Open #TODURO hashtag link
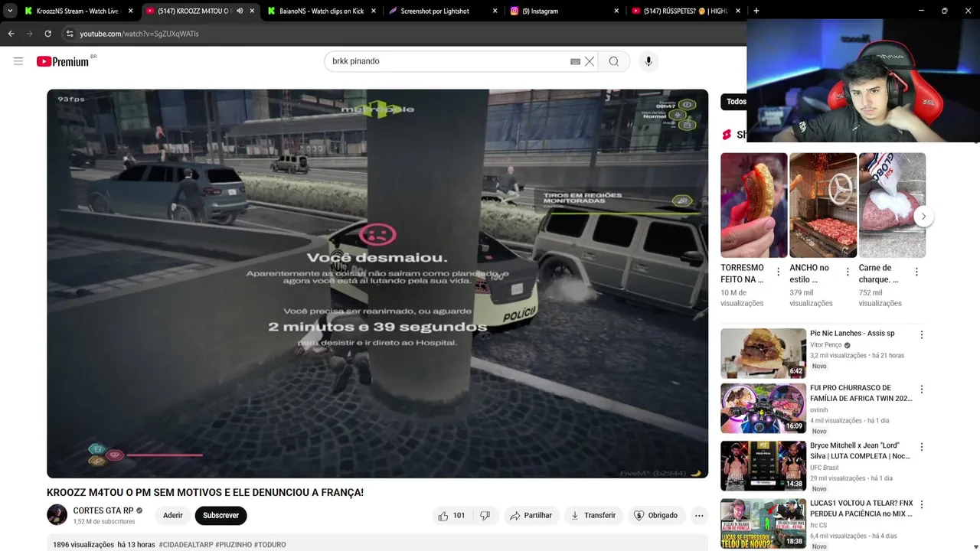The height and width of the screenshot is (551, 980). tap(269, 544)
